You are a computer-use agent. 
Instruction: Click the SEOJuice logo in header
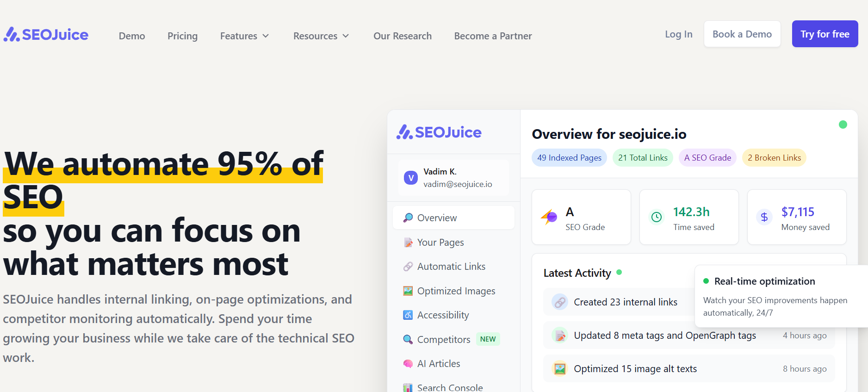tap(46, 35)
